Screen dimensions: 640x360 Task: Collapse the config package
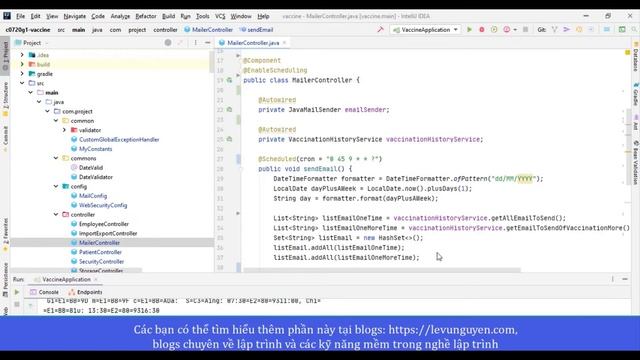tap(56, 186)
